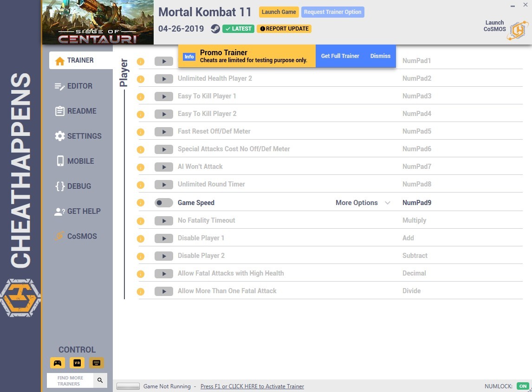Click the Launch Game button

pyautogui.click(x=279, y=12)
